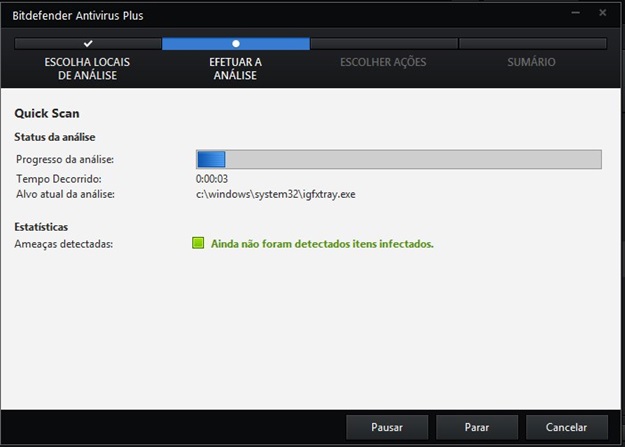
Task: Minimize the Bitdefender window
Action: point(576,13)
